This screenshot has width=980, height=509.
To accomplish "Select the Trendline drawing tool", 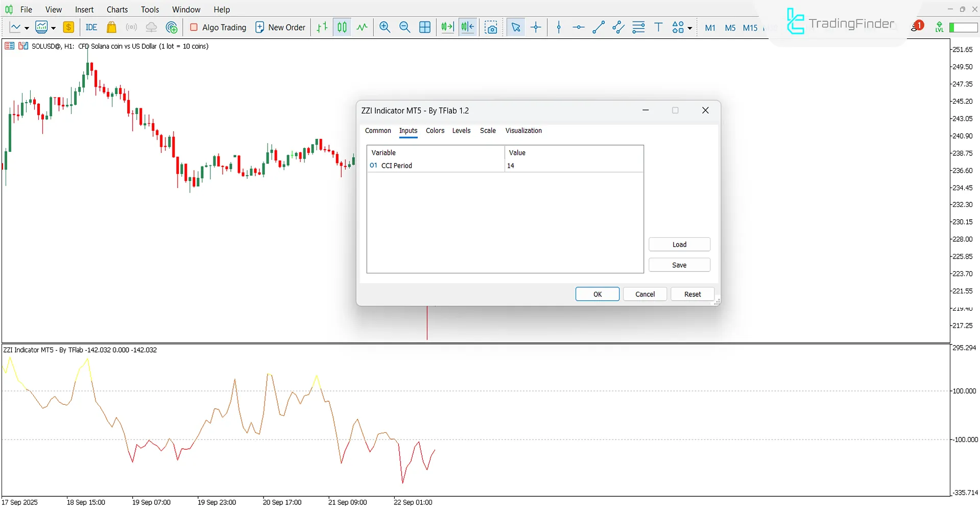I will tap(598, 27).
